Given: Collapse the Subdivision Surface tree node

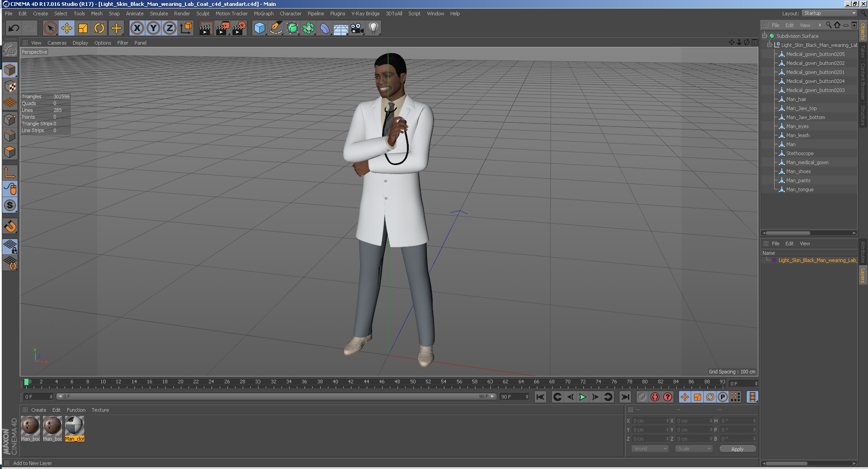Looking at the screenshot, I should point(765,36).
